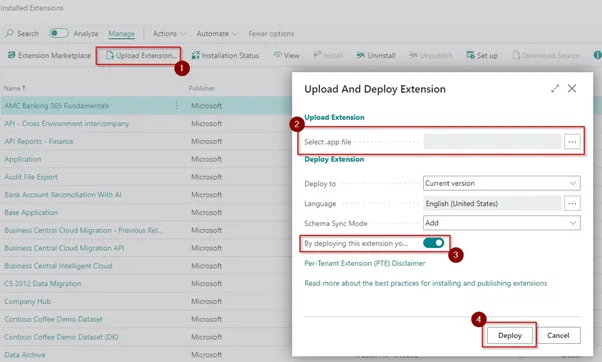Toggle the Analyze switch

click(x=58, y=33)
